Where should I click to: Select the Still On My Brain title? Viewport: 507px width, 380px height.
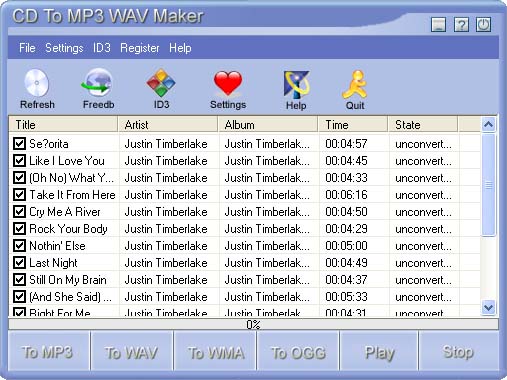[68, 280]
